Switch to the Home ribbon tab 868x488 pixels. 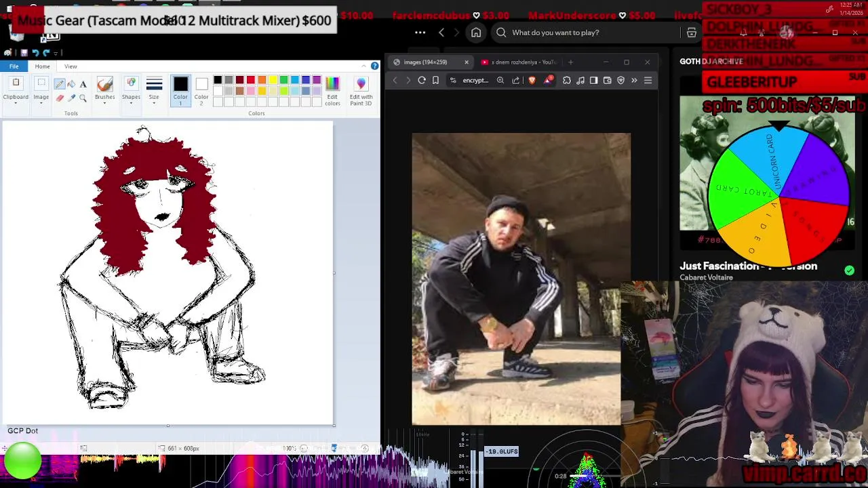coord(42,66)
